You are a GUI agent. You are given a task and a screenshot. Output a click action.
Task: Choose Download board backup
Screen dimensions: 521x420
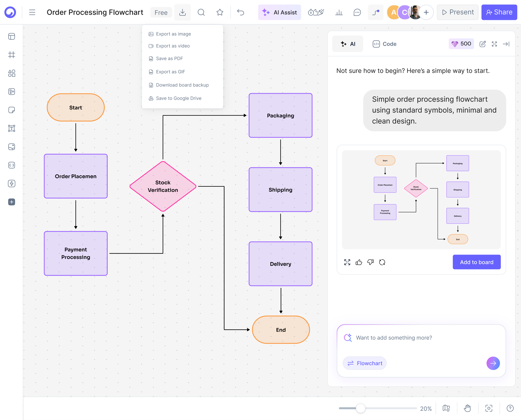[183, 85]
